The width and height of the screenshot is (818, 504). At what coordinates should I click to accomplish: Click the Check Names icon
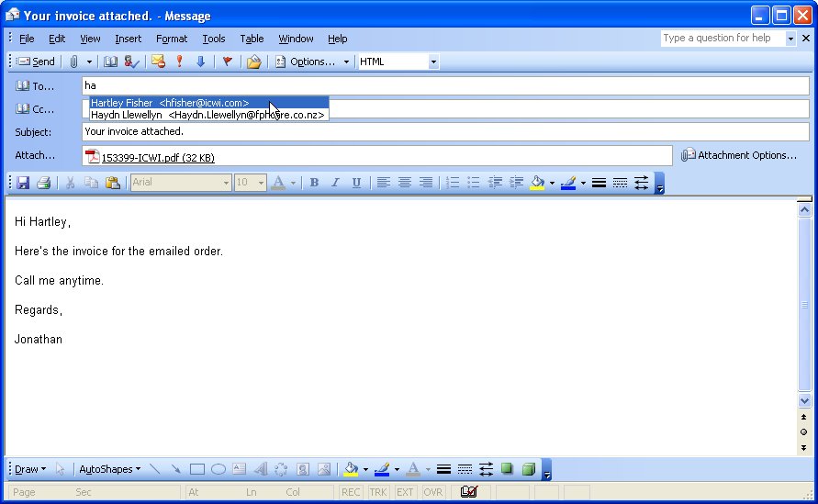[131, 62]
